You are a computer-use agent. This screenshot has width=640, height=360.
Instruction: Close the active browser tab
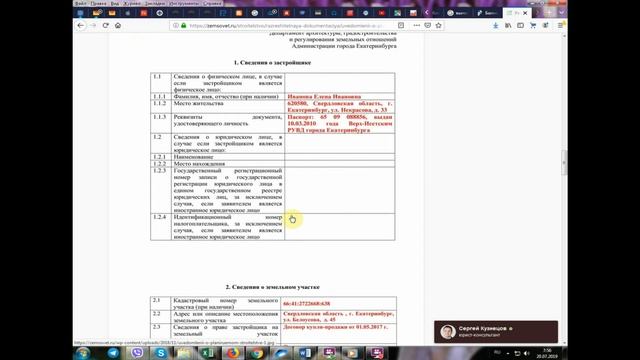coord(525,13)
